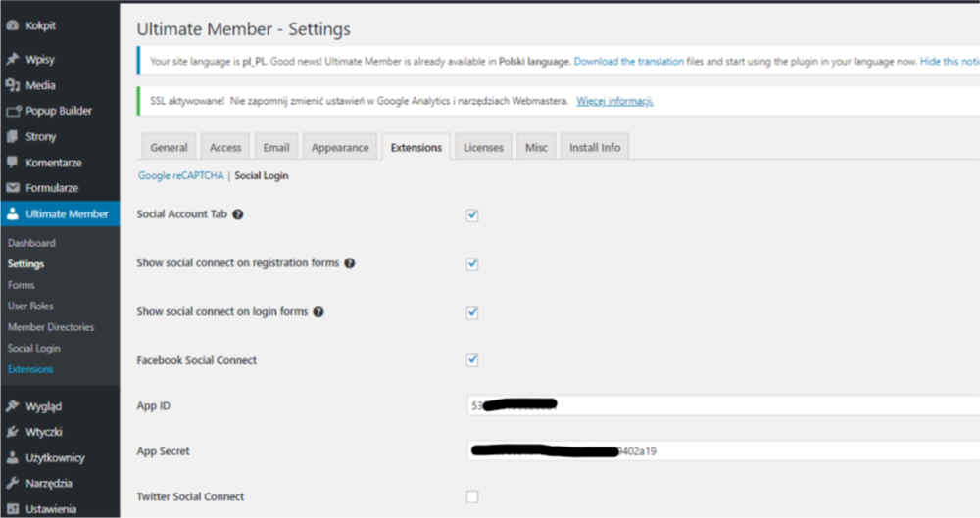Enable Twitter Social Connect checkbox
Viewport: 980px width, 518px height.
tap(472, 496)
